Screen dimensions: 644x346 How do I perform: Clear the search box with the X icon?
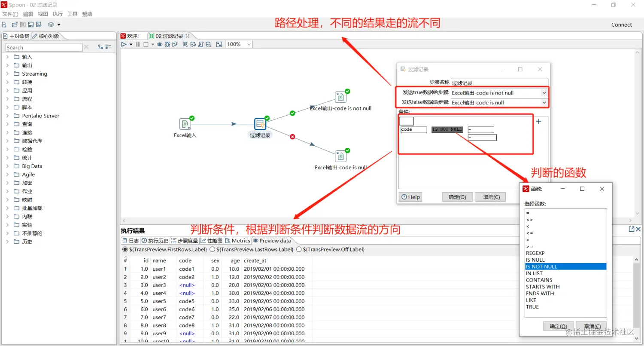pos(86,47)
